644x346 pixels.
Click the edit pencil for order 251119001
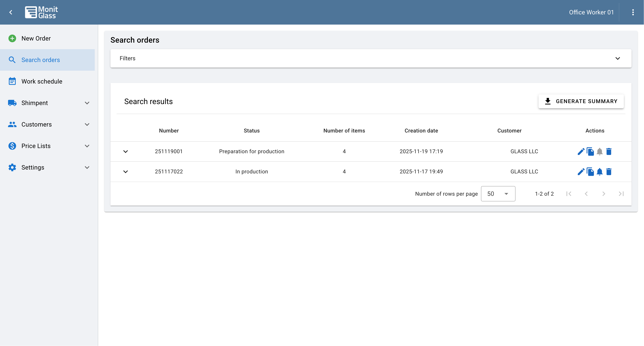click(581, 151)
